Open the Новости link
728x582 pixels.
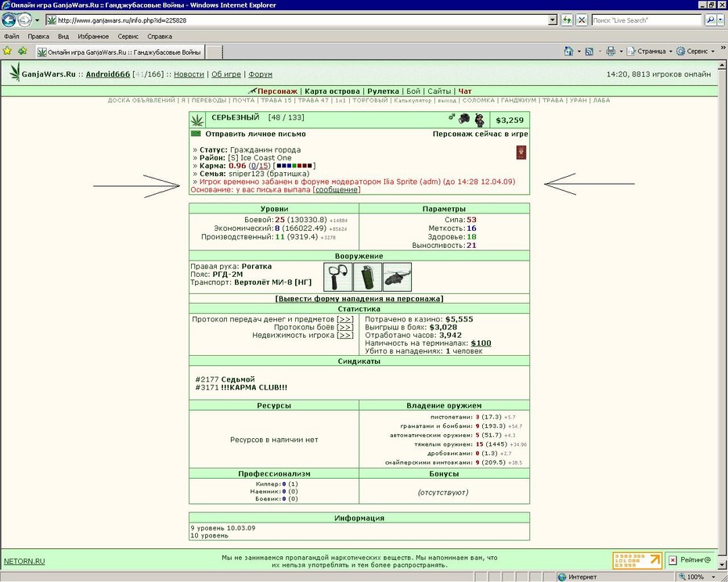coord(189,74)
